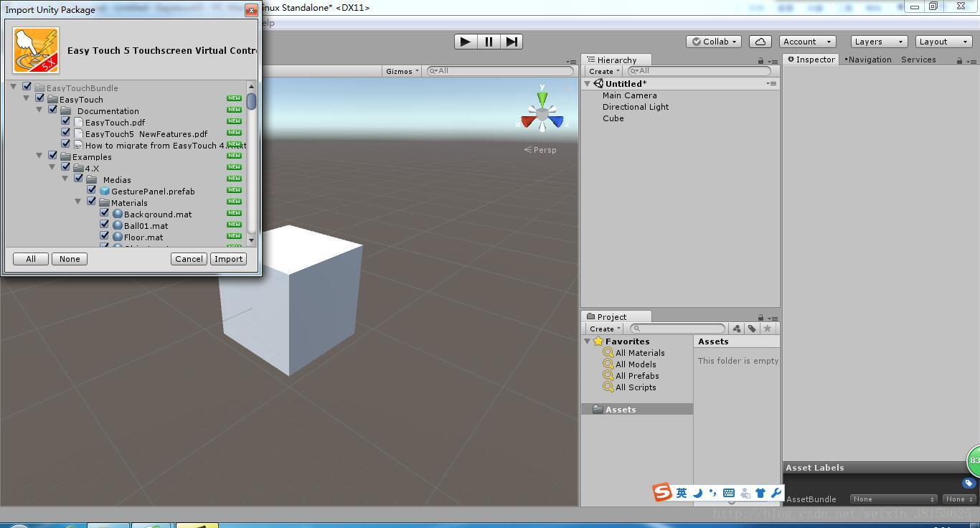The height and width of the screenshot is (528, 980).
Task: Toggle the Inspector panel lock icon
Action: click(x=959, y=61)
